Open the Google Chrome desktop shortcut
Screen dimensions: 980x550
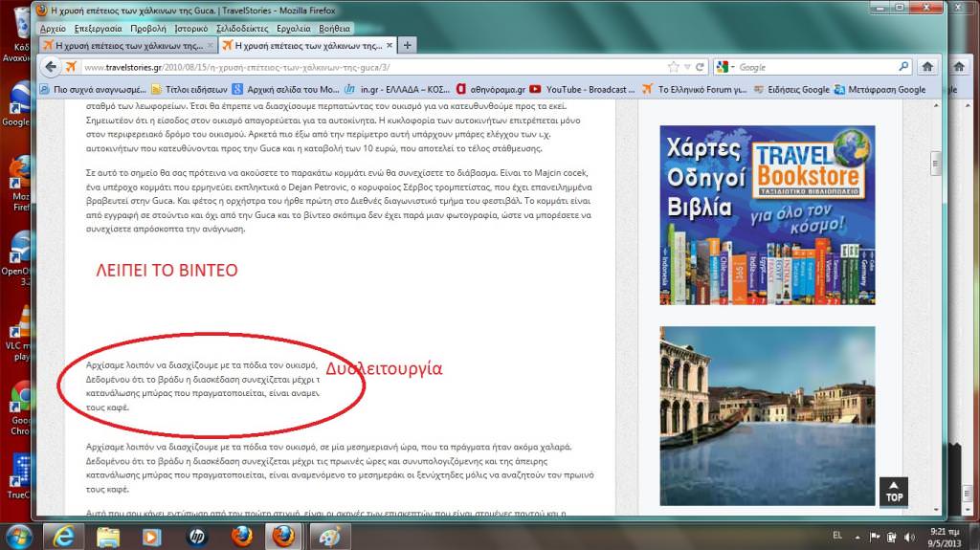tap(20, 409)
